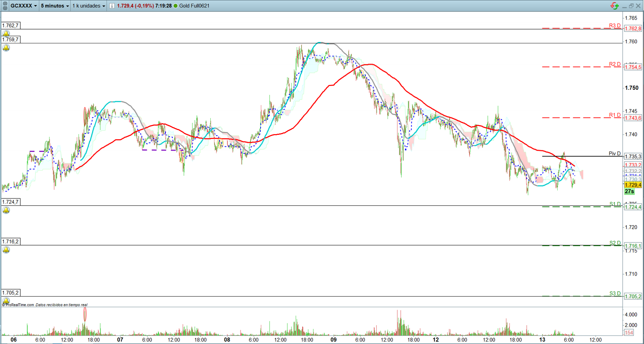Click the instrument info icon
Screen dimensions: 644x344
(112, 6)
